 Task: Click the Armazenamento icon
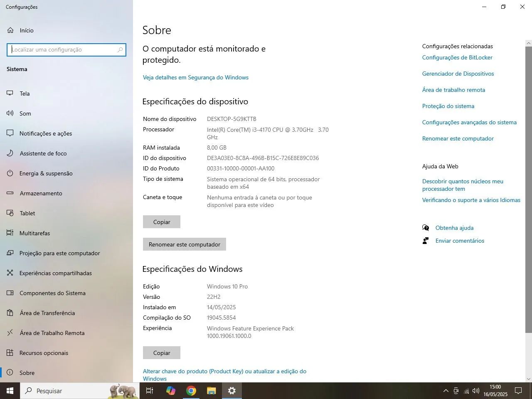10,193
